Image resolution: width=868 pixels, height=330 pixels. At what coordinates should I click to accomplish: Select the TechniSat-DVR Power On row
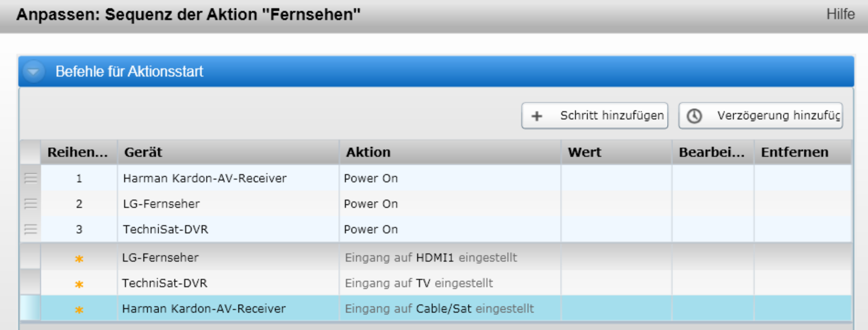click(436, 229)
